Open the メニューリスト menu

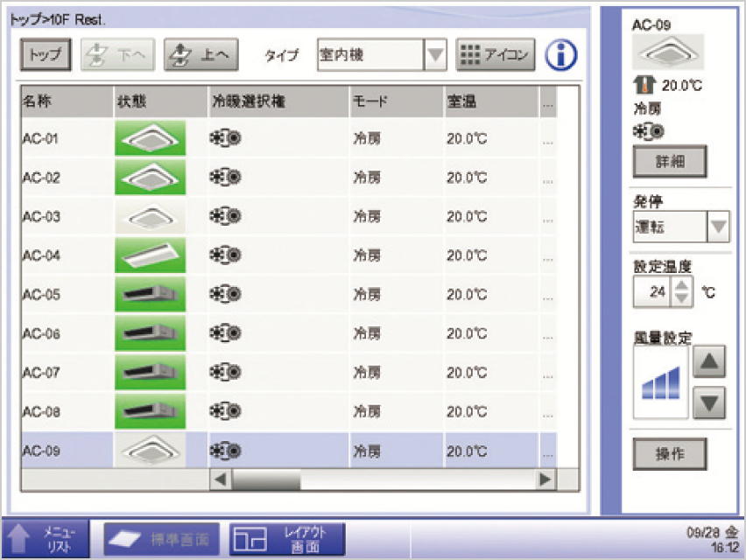pyautogui.click(x=46, y=540)
